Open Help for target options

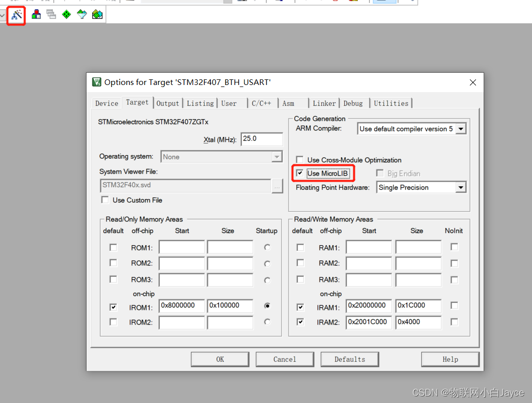pyautogui.click(x=450, y=359)
